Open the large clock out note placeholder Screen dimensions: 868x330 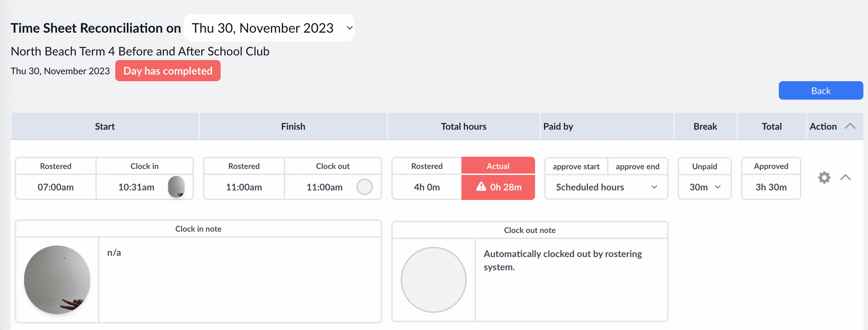point(433,280)
